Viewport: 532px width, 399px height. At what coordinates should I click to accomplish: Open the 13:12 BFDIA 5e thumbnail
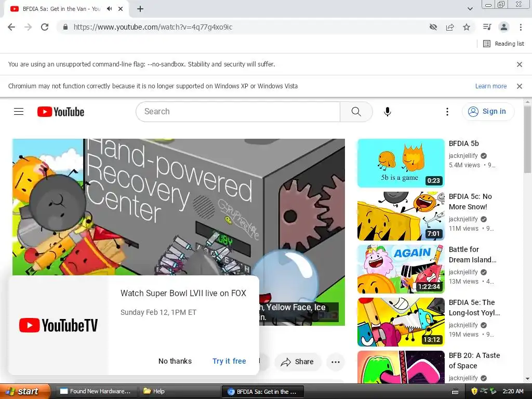(401, 322)
